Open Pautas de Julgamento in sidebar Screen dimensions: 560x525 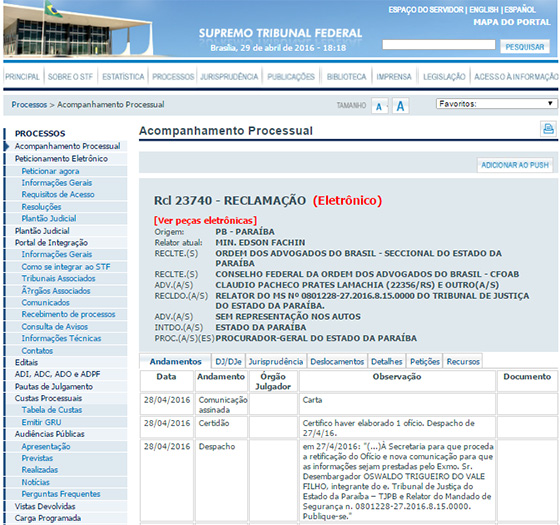coord(54,386)
